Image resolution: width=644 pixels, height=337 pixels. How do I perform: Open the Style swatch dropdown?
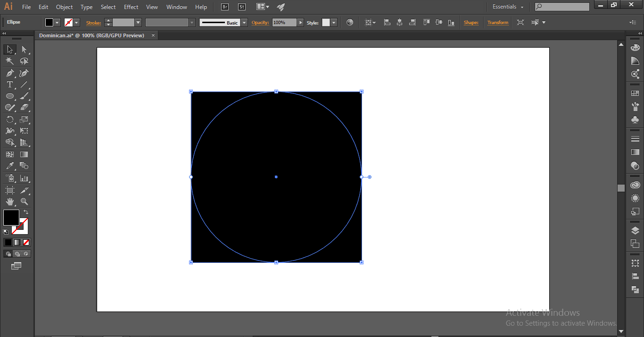pyautogui.click(x=334, y=23)
